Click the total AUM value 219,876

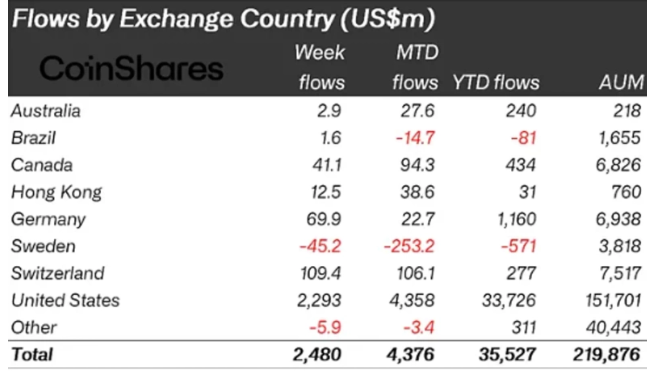pyautogui.click(x=607, y=354)
